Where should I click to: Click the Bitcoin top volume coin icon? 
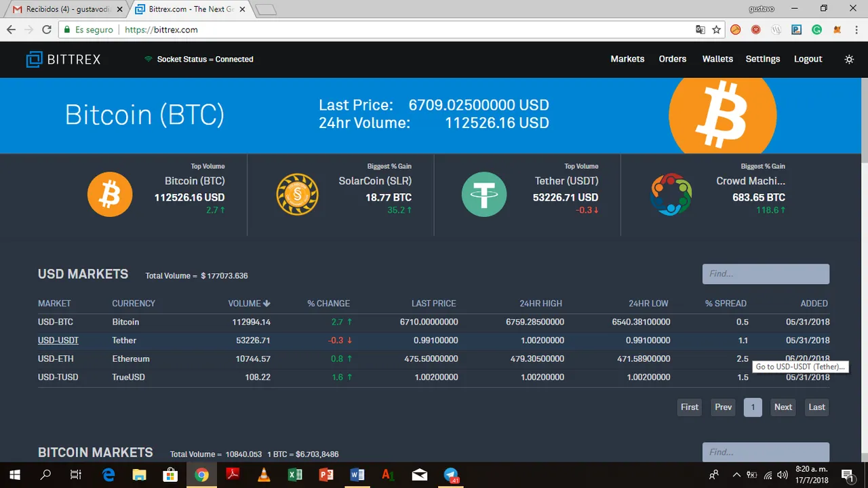click(x=110, y=195)
